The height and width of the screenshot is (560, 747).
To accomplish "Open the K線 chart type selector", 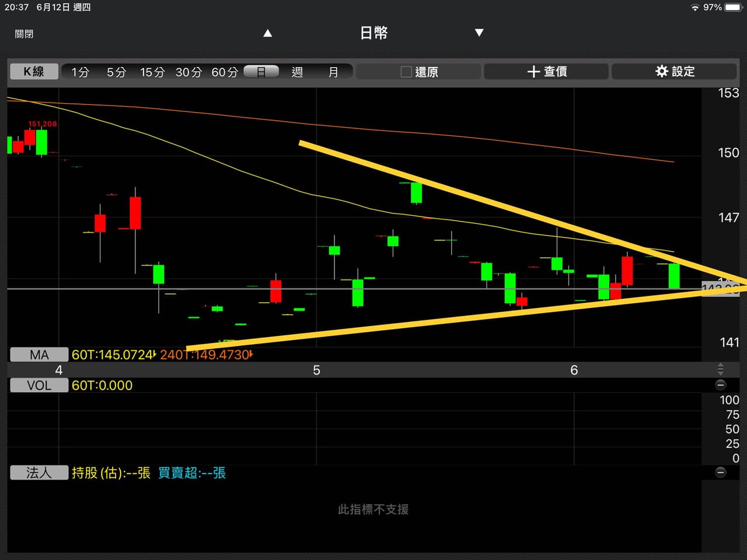I will [x=34, y=72].
